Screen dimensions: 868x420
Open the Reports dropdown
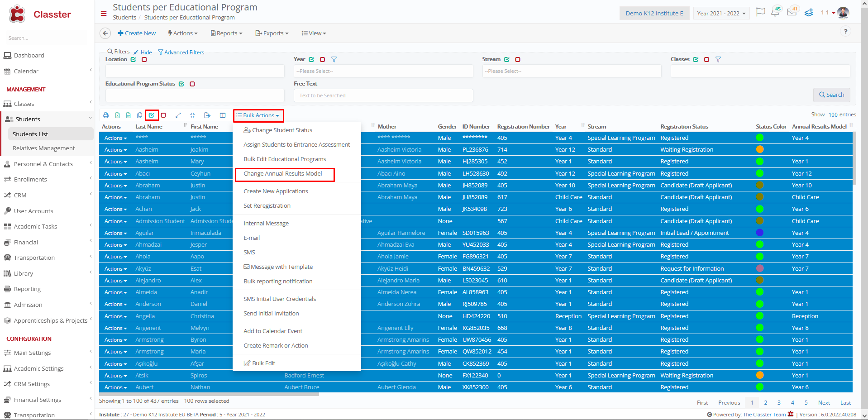227,33
